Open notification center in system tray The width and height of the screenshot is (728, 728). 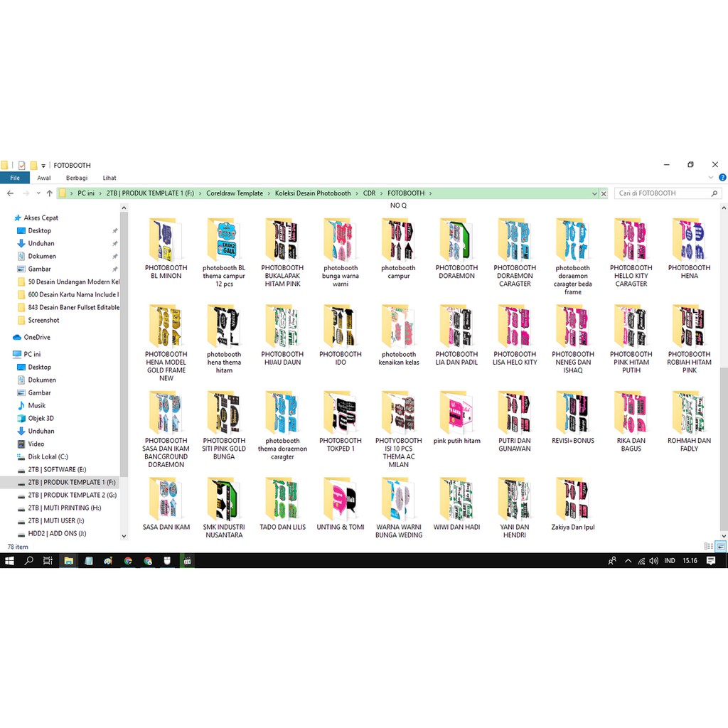(711, 561)
